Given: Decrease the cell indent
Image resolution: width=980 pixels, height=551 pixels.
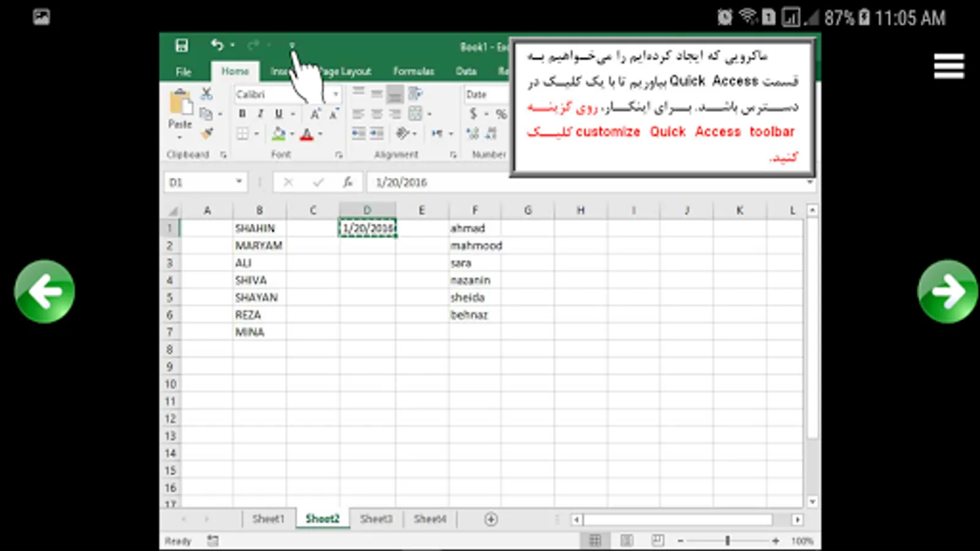Looking at the screenshot, I should (358, 133).
